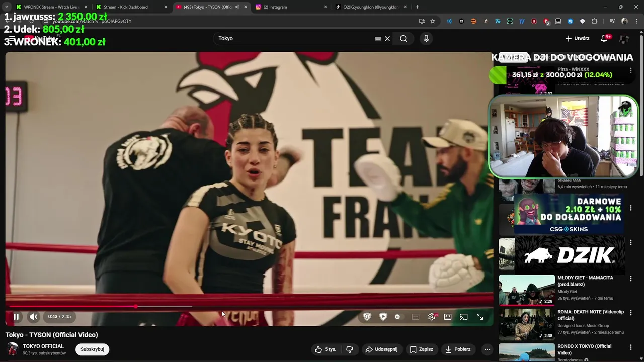
Task: Download video with Pobierz button
Action: (x=458, y=349)
